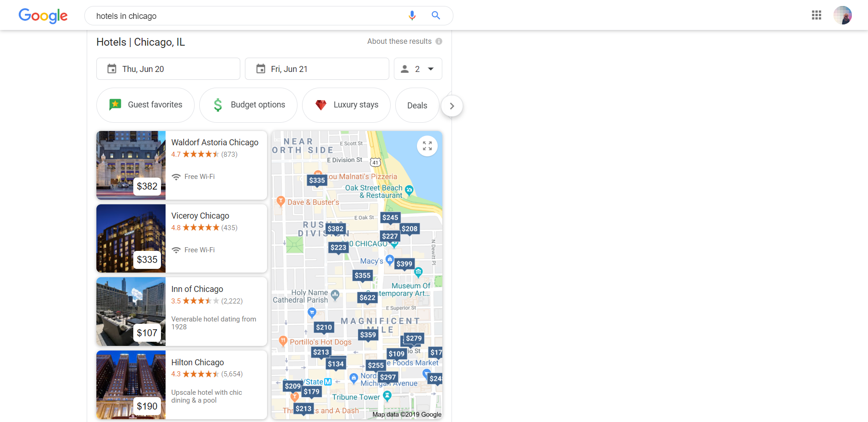Viewport: 868px width, 422px height.
Task: Select the $179 price marker on map
Action: [311, 392]
